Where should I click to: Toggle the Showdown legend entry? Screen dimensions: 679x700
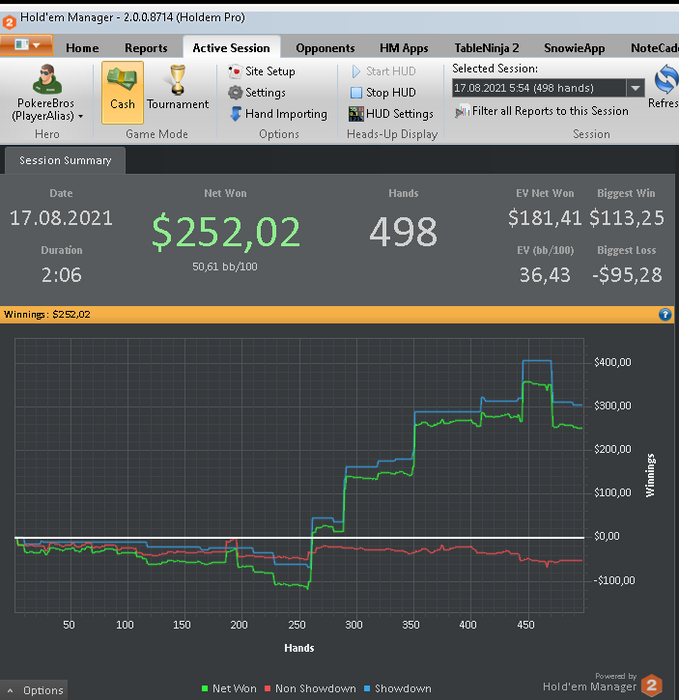[398, 688]
